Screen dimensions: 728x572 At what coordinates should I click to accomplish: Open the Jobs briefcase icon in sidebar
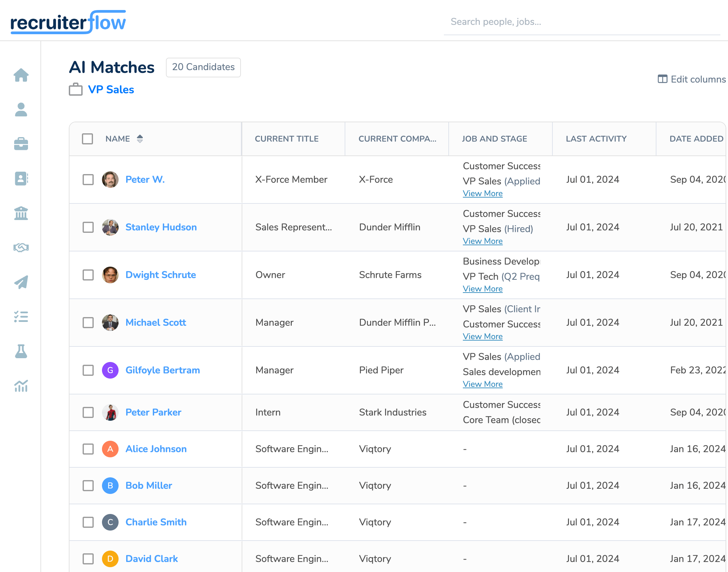tap(21, 144)
